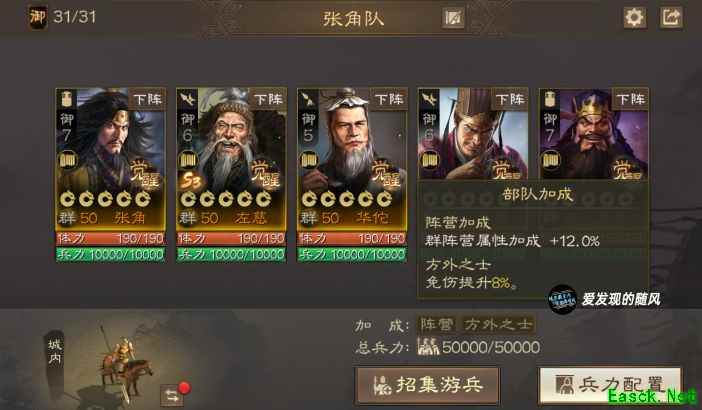The width and height of the screenshot is (702, 410).
Task: Click the swap troop arrows icon
Action: point(171,395)
